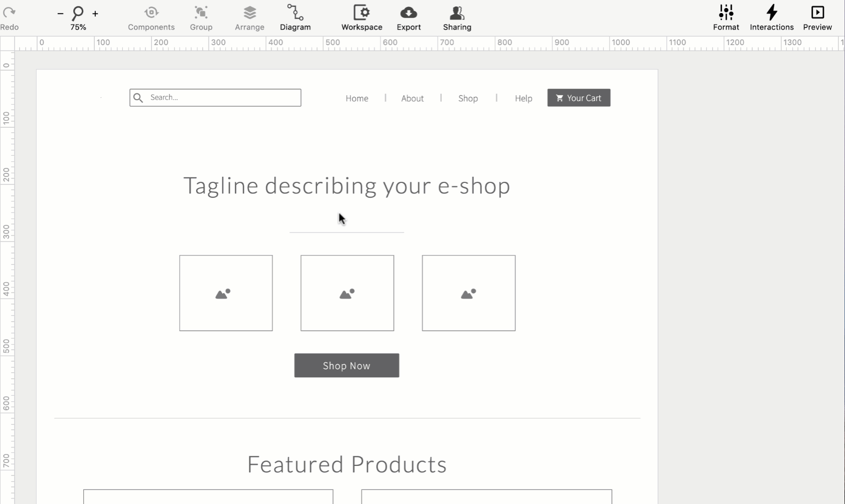
Task: Select the Diagram connector tool
Action: point(295,18)
